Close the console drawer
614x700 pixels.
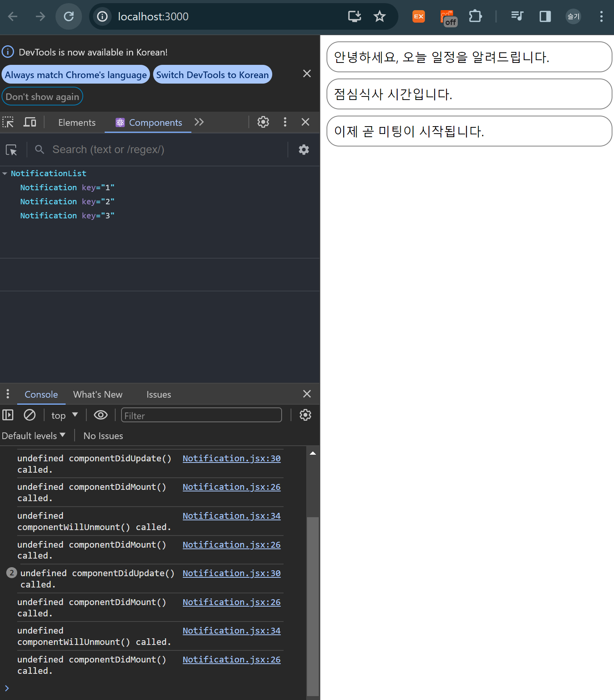tap(307, 394)
